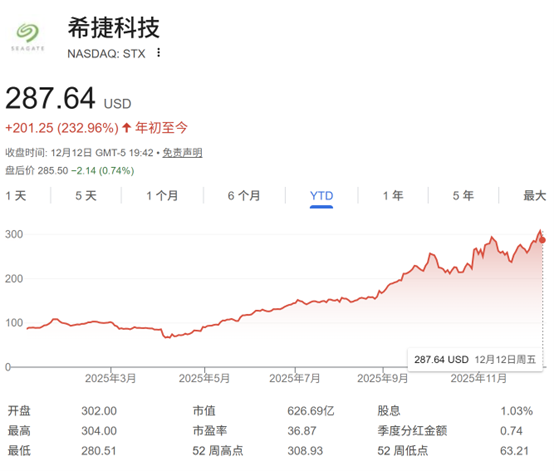554x471 pixels.
Task: Click the +201.25 (232.96%) change text
Action: pos(62,128)
